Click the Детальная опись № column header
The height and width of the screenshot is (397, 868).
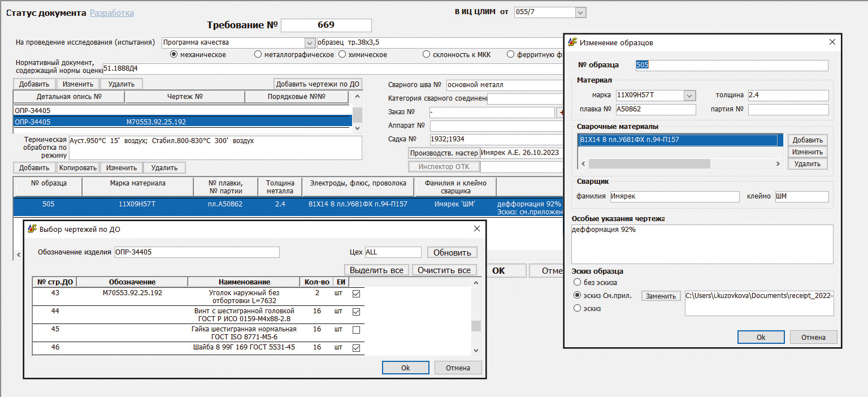coord(69,97)
